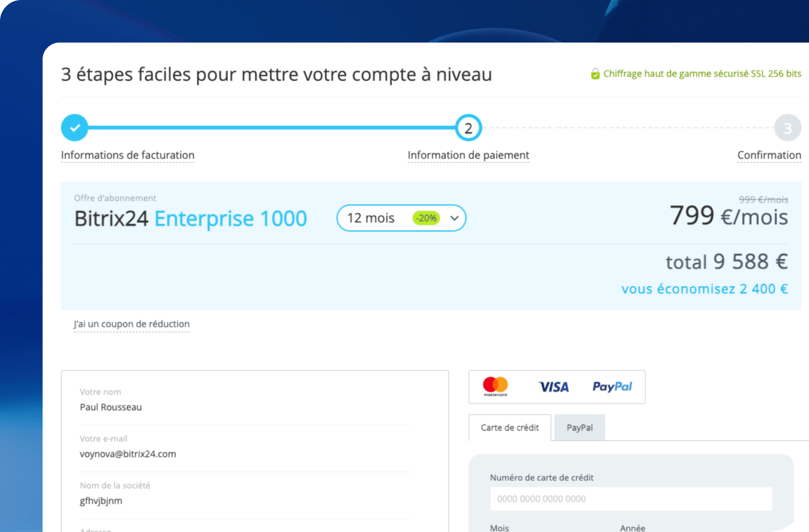
Task: Click the step 3 circle indicator
Action: coord(787,128)
